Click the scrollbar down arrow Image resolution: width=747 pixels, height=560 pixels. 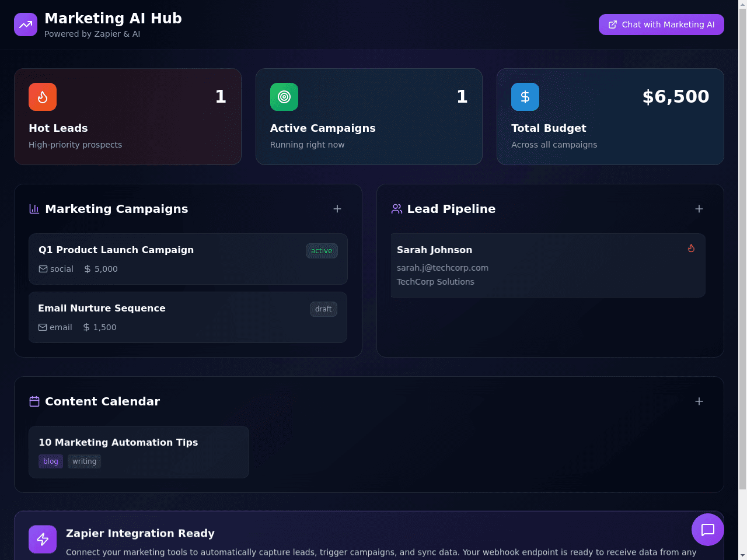(x=742, y=555)
